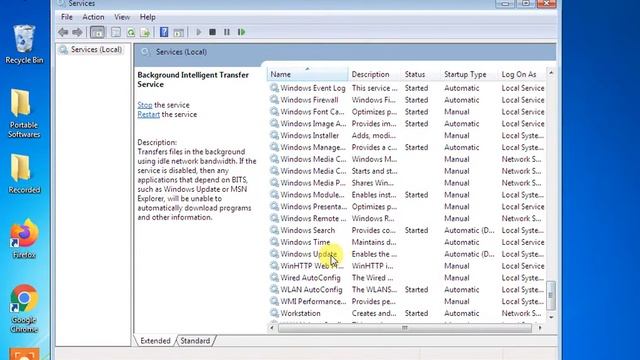Viewport: 640px width, 360px height.
Task: Switch to the Standard tab
Action: click(195, 340)
